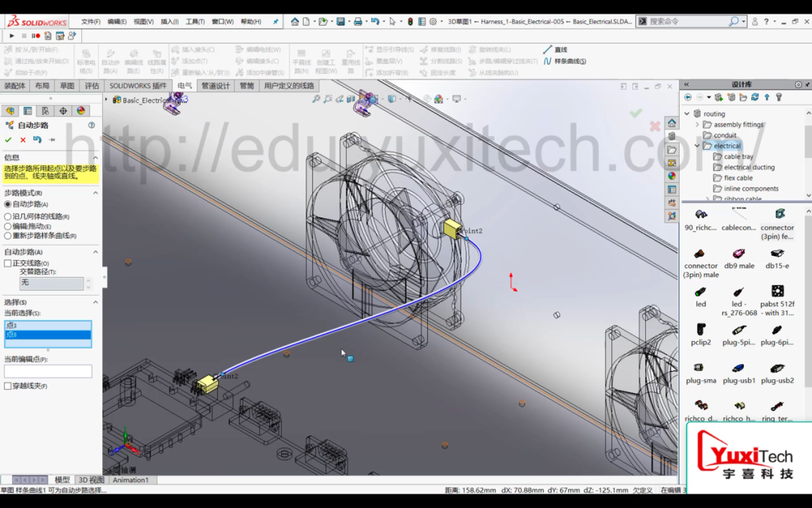The width and height of the screenshot is (812, 508).
Task: Switch to 3D 视图 bottom tab
Action: point(91,480)
